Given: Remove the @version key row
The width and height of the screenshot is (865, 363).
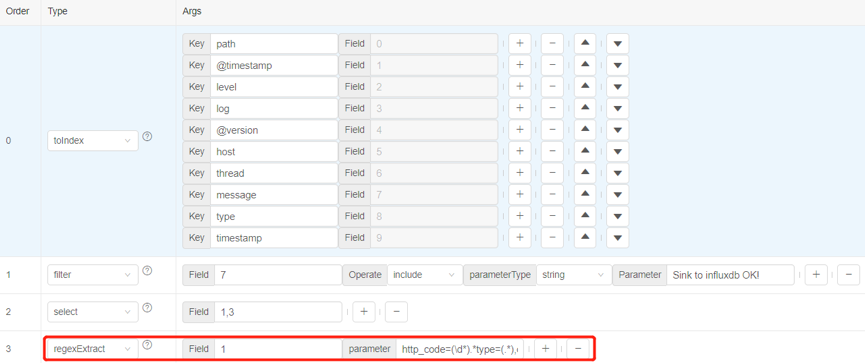Looking at the screenshot, I should tap(552, 130).
